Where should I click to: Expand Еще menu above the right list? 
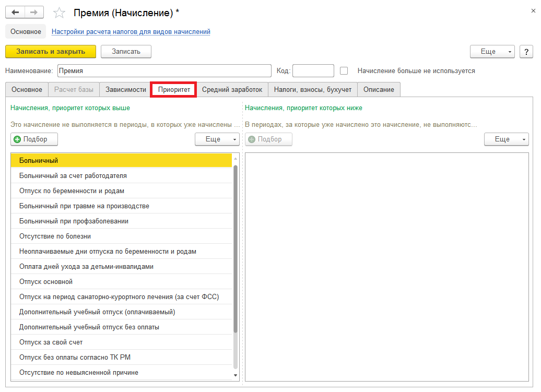506,139
